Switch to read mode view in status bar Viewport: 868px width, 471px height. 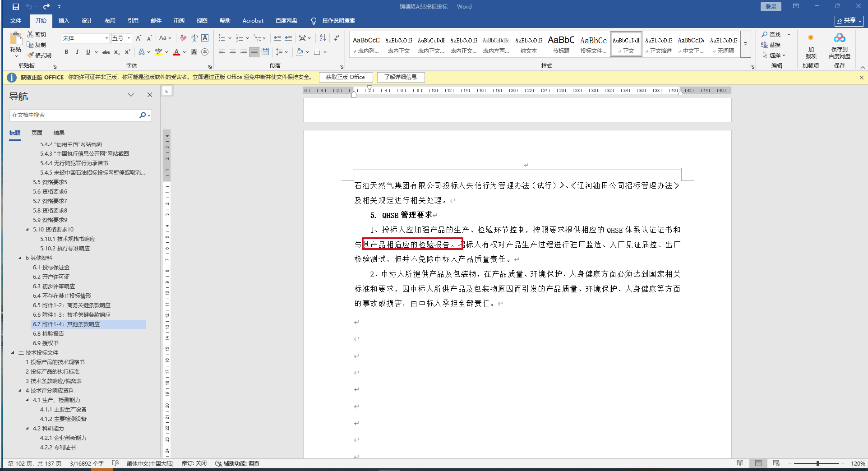[x=740, y=463]
